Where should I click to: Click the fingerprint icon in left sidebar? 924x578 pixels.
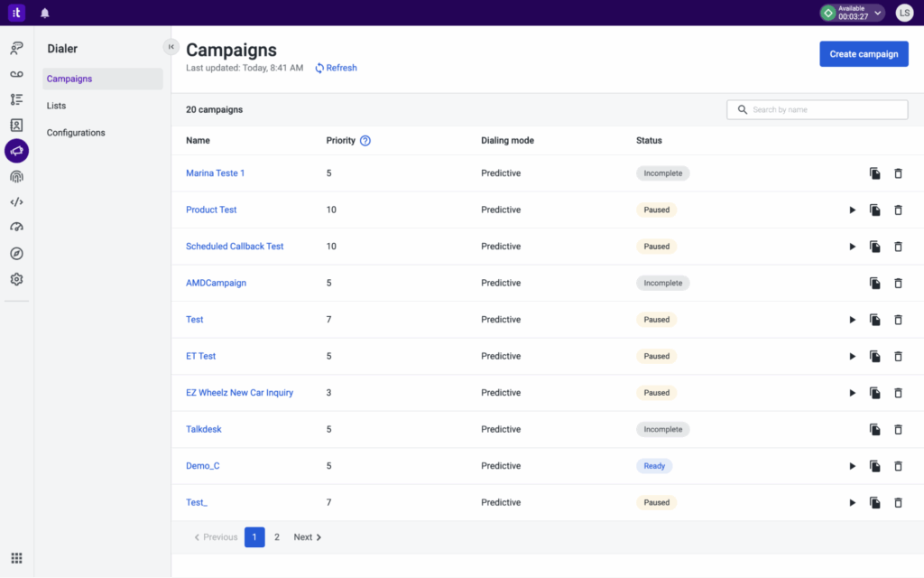16,177
